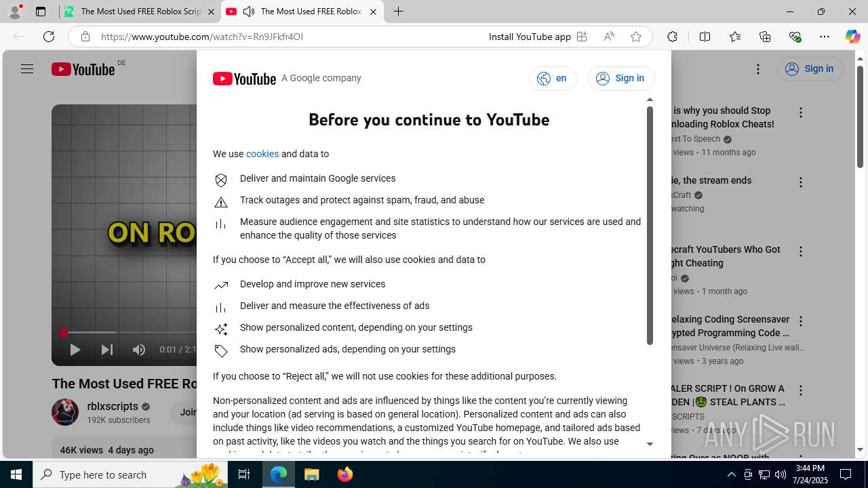Sign in via page header button

pos(810,69)
